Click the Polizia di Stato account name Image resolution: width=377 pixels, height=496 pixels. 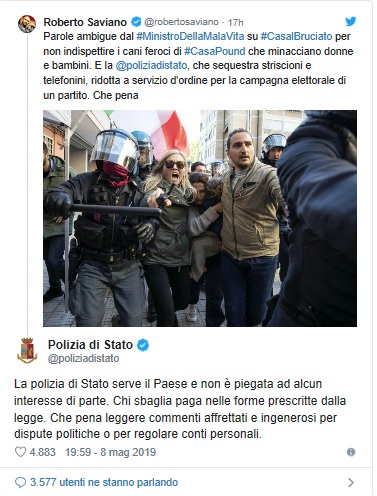point(90,345)
